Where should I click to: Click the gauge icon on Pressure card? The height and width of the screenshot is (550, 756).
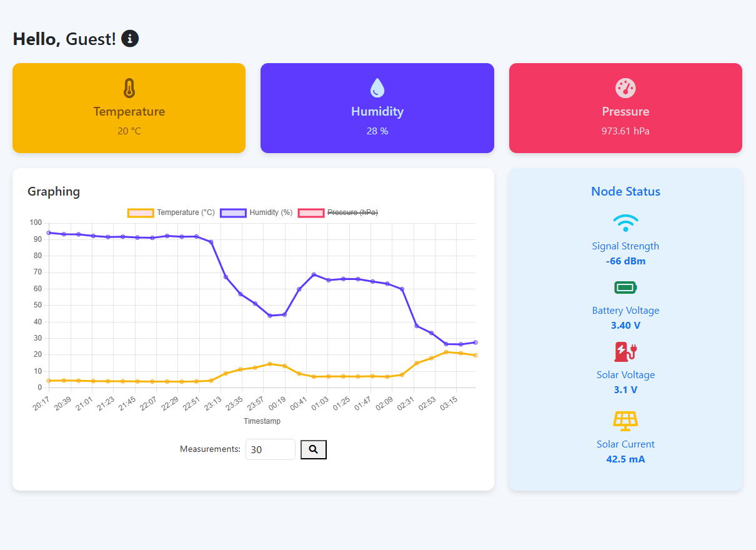(x=625, y=88)
